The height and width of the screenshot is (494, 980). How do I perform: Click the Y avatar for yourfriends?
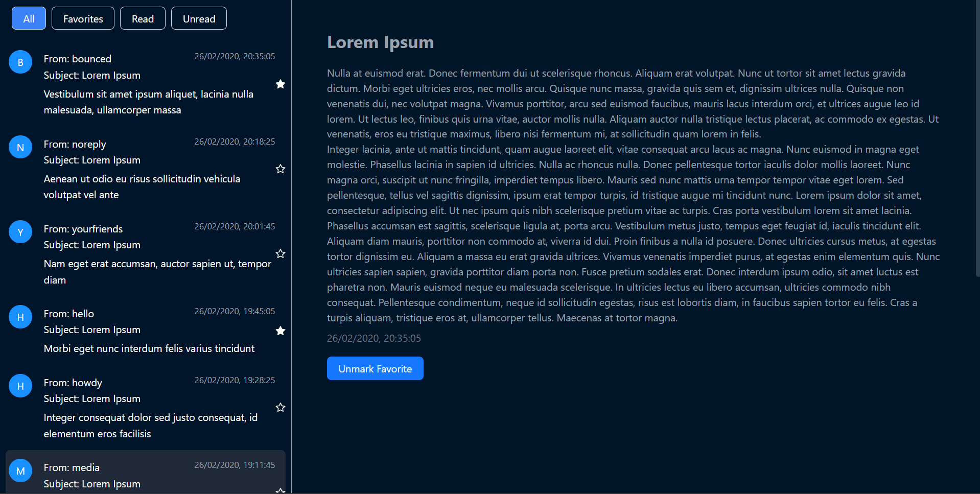20,232
